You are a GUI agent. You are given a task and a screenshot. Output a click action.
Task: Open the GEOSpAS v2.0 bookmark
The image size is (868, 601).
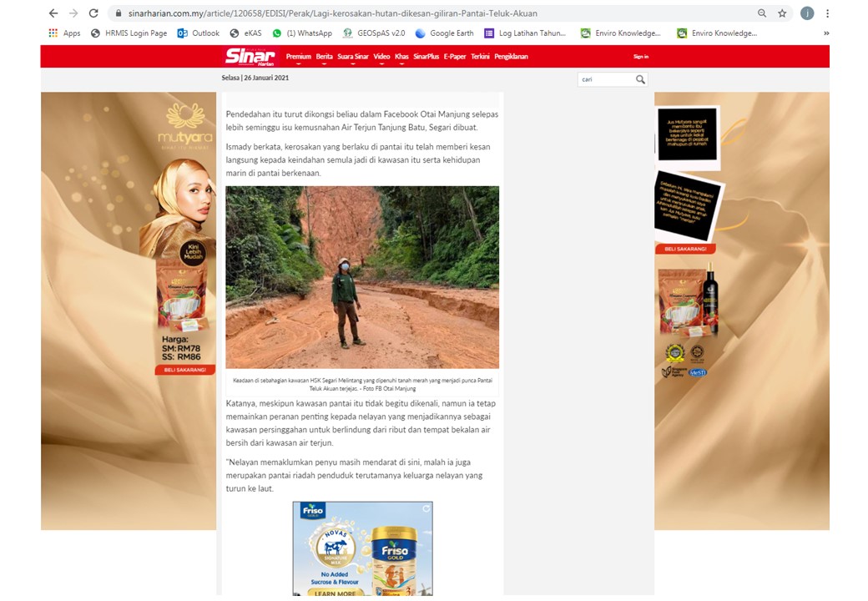[374, 33]
